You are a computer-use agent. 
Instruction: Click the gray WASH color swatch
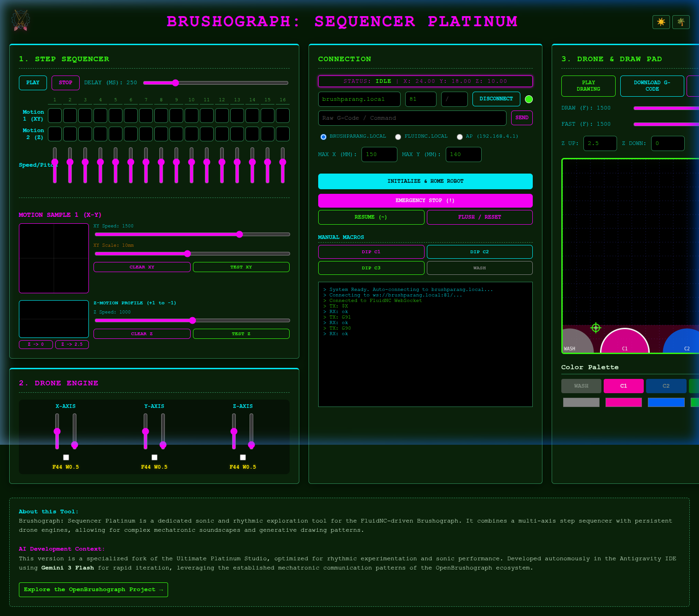[x=581, y=402]
